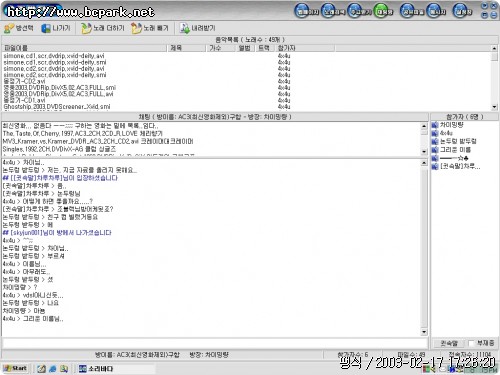This screenshot has height=375, width=500.
Task: Sort by 제목 column header
Action: tap(186, 48)
